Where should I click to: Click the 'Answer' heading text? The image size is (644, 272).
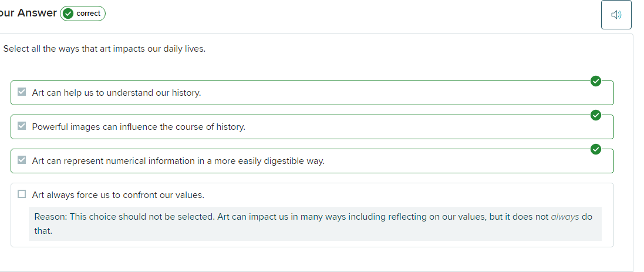coord(37,13)
